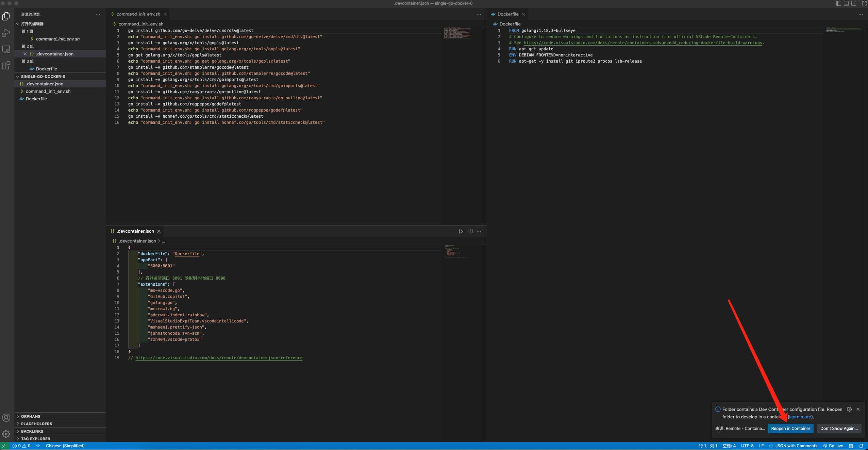Click the remote connection indicator in status bar
868x450 pixels.
click(x=5, y=446)
